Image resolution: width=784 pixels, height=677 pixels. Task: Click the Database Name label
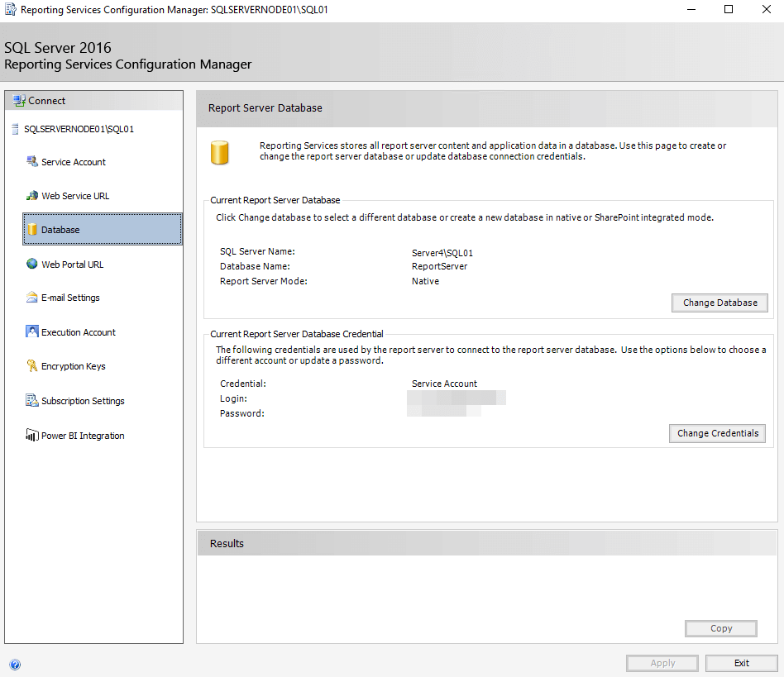tap(255, 266)
